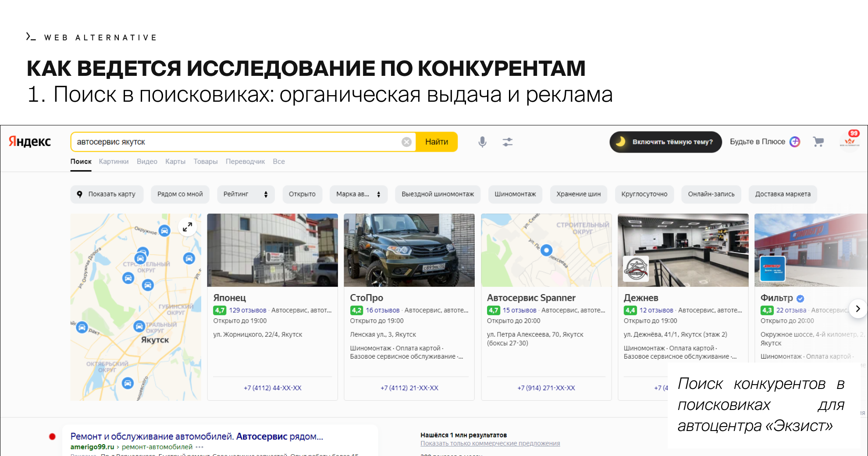Open the Дежнев card title
This screenshot has width=868, height=456.
click(641, 298)
